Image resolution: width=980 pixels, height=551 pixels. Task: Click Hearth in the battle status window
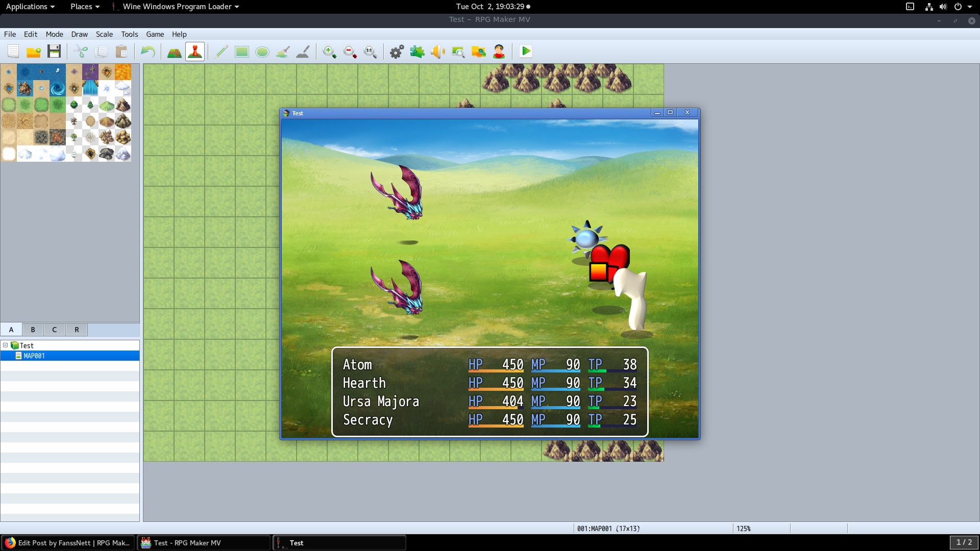[x=364, y=383]
